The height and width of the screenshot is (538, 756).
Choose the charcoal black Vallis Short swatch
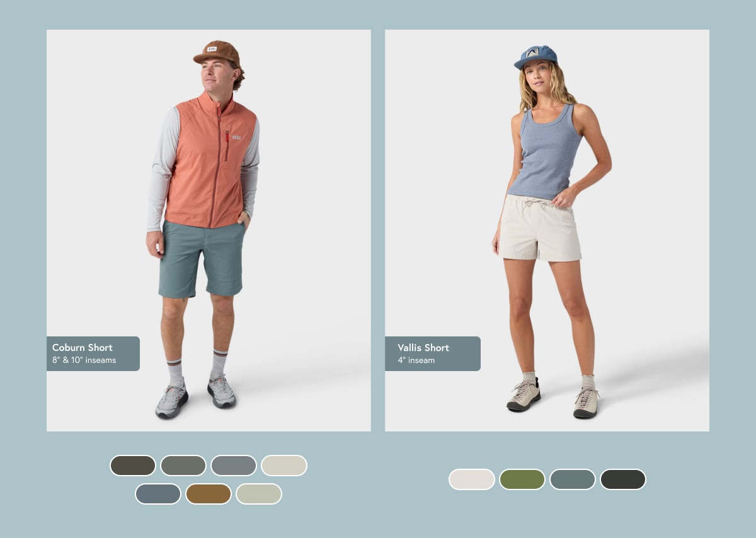pyautogui.click(x=623, y=479)
